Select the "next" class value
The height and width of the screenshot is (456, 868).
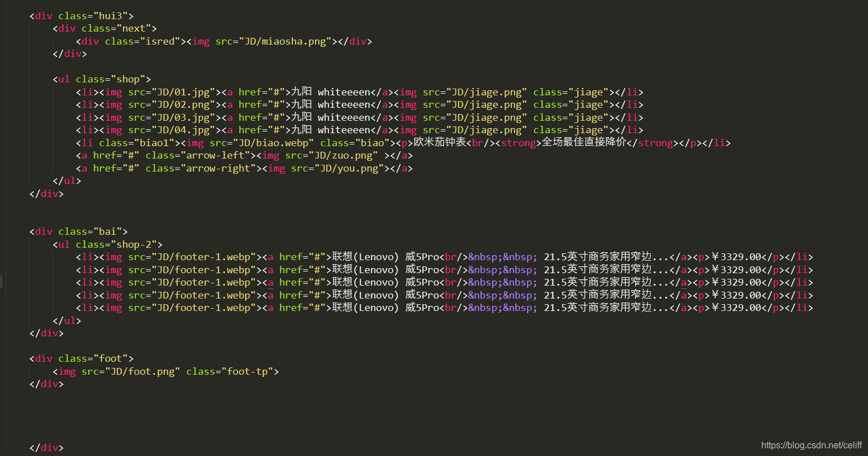134,29
